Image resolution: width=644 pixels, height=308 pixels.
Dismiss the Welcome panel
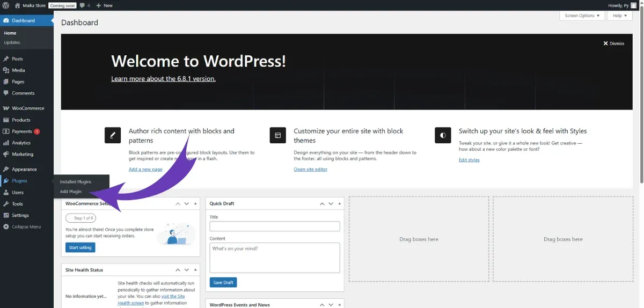tap(613, 43)
